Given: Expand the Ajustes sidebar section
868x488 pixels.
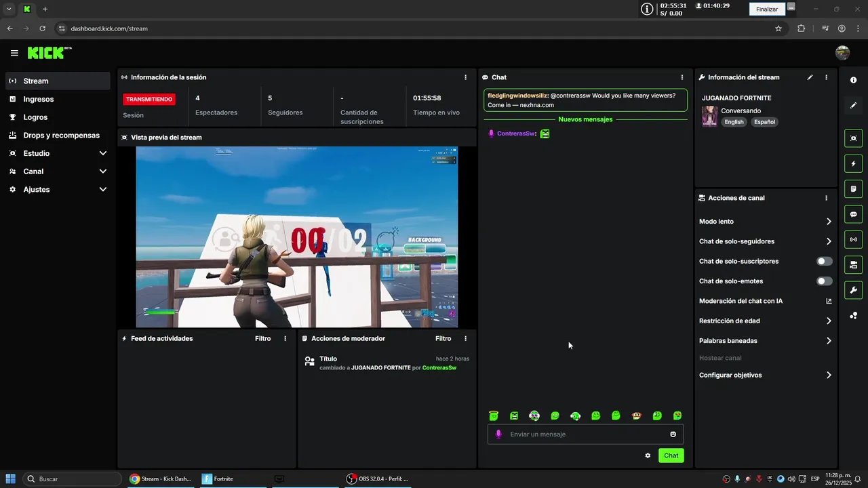Looking at the screenshot, I should pos(57,190).
